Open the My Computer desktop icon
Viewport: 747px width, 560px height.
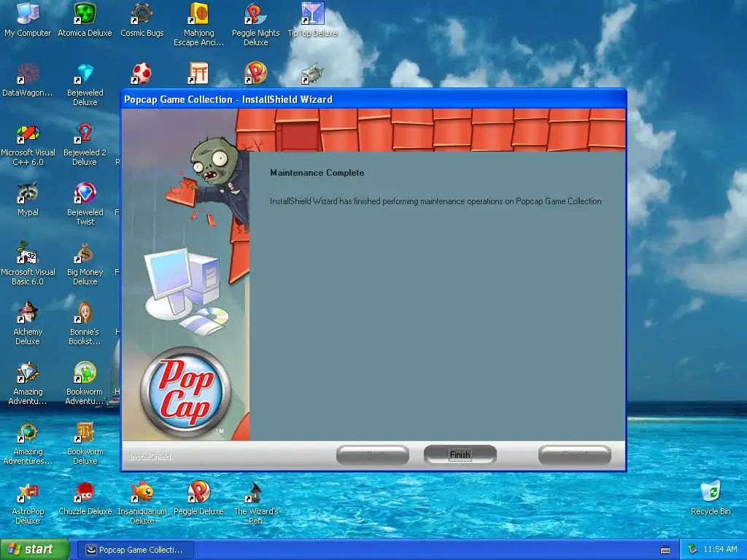pos(28,20)
